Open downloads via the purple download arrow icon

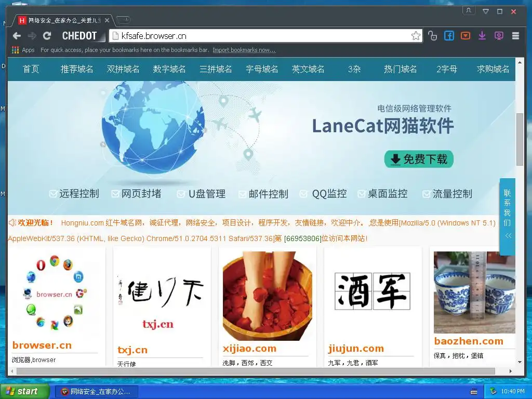[x=482, y=36]
